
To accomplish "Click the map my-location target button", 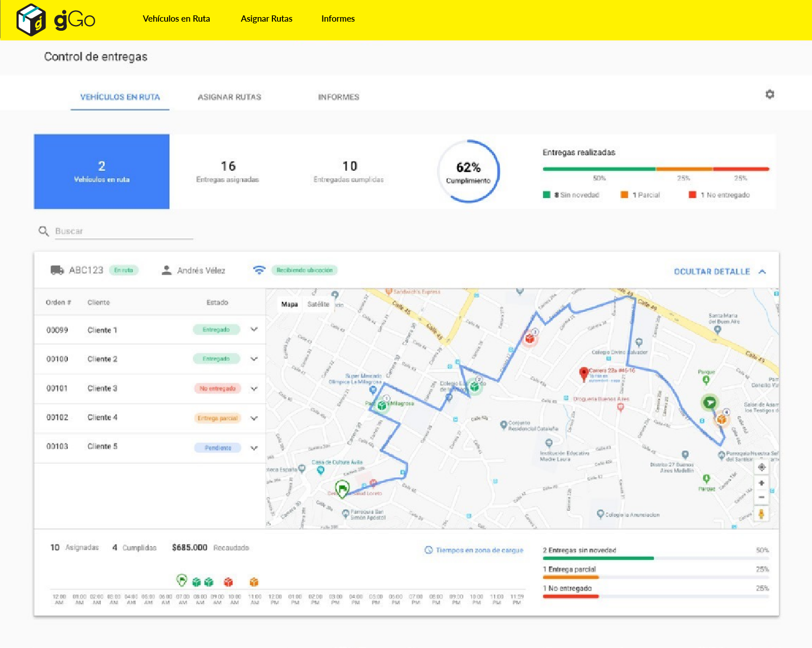I will pos(761,467).
